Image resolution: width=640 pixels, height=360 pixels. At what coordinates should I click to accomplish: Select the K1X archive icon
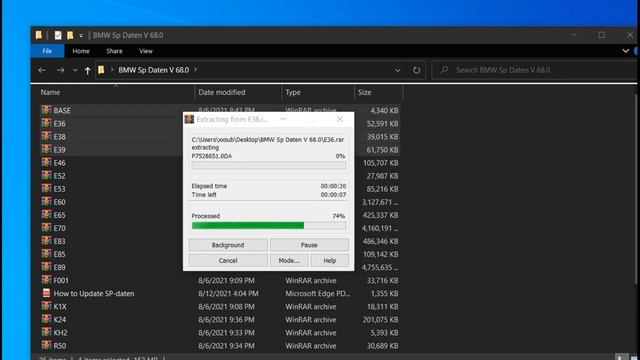tap(47, 306)
